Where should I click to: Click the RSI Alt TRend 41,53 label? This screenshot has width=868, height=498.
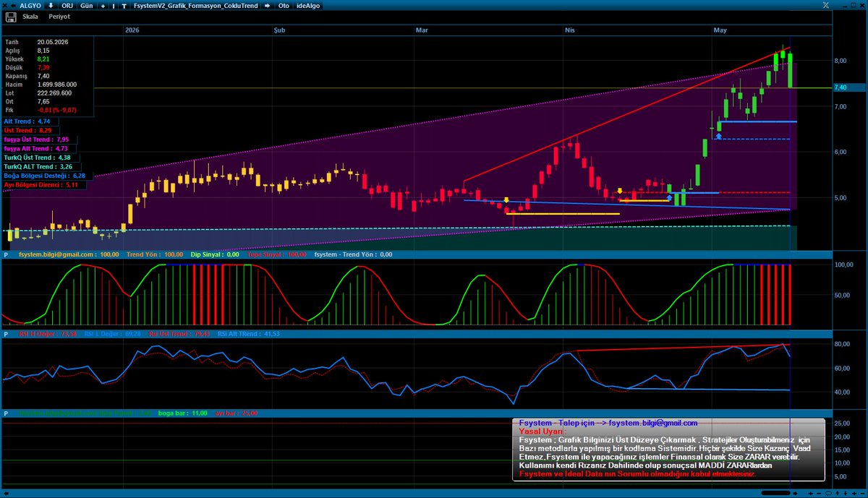(248, 334)
